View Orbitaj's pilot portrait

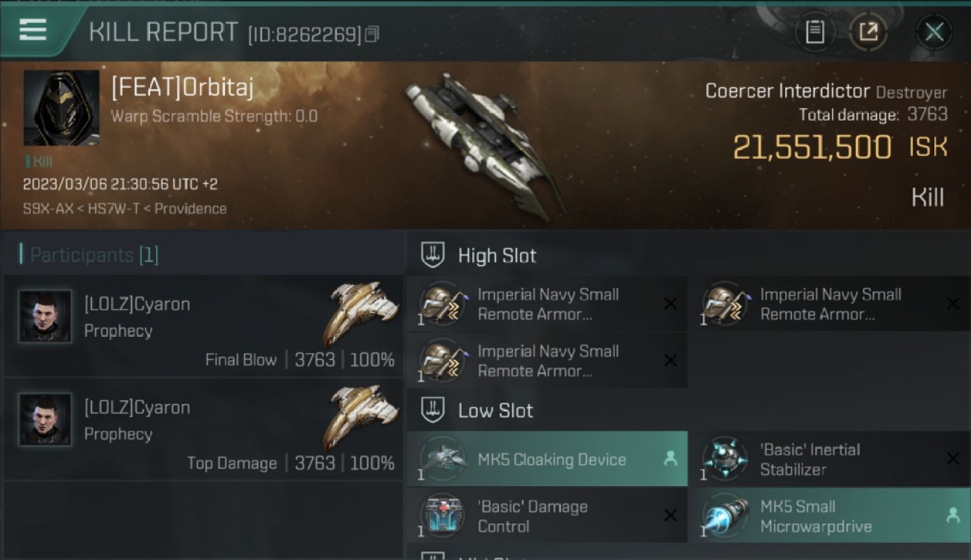(61, 108)
